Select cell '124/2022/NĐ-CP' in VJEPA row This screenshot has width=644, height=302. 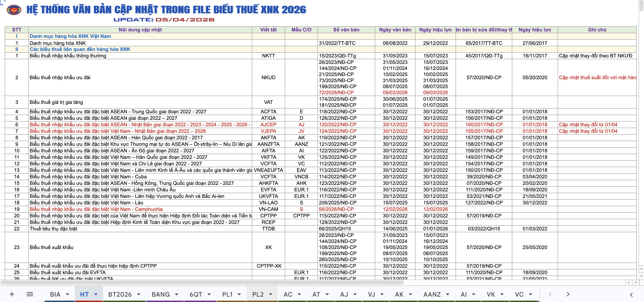coord(346,131)
